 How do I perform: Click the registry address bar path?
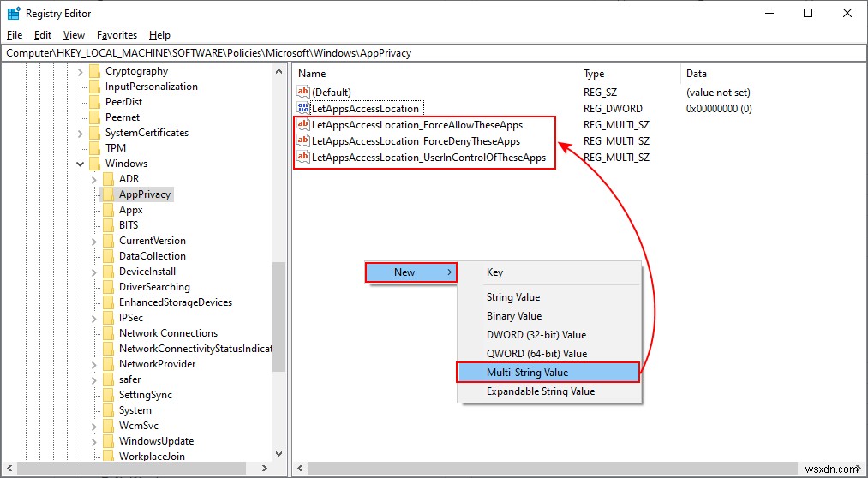[x=209, y=53]
